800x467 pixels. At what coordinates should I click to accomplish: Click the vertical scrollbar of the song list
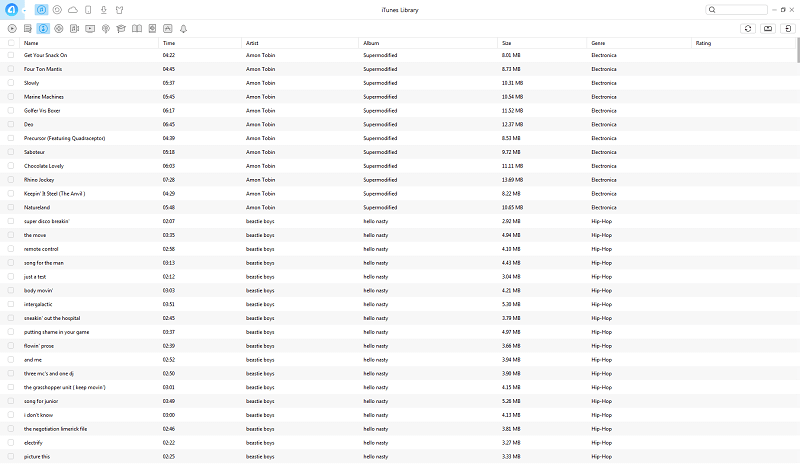click(x=797, y=50)
